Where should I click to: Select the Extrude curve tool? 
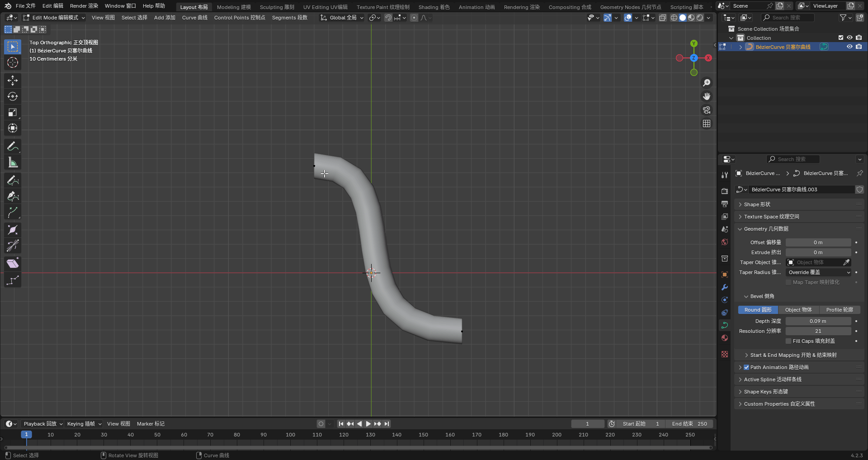(x=13, y=212)
